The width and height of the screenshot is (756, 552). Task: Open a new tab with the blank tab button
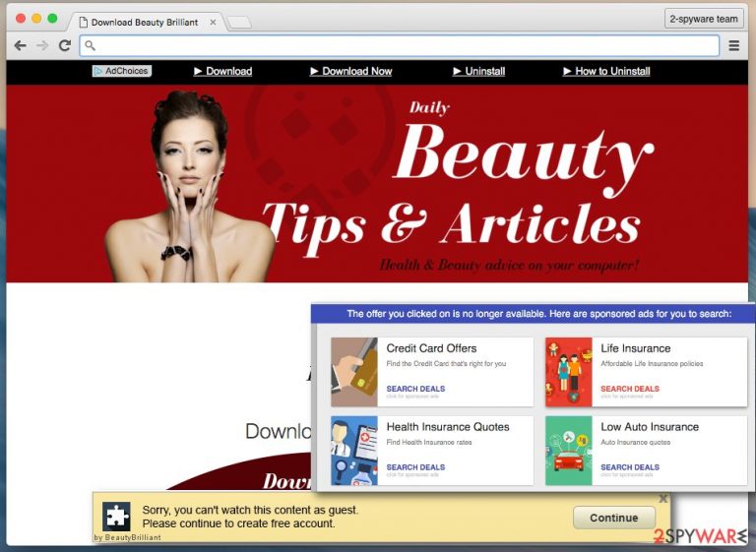239,23
